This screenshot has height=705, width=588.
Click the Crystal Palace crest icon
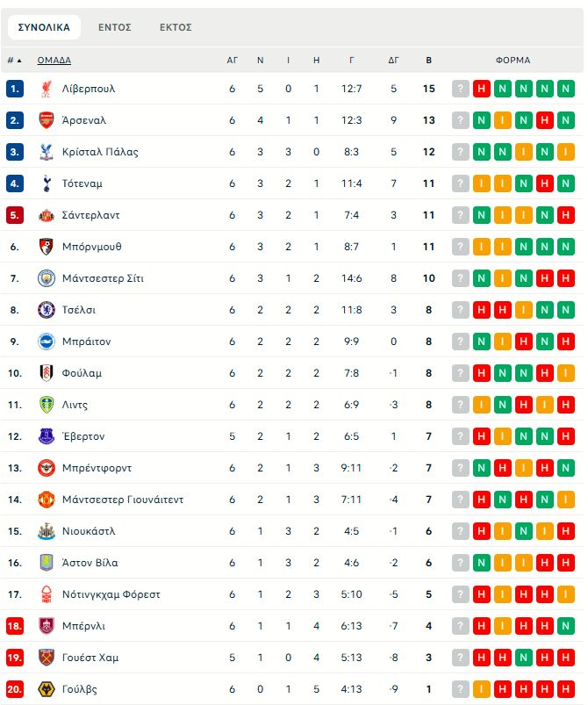[47, 152]
